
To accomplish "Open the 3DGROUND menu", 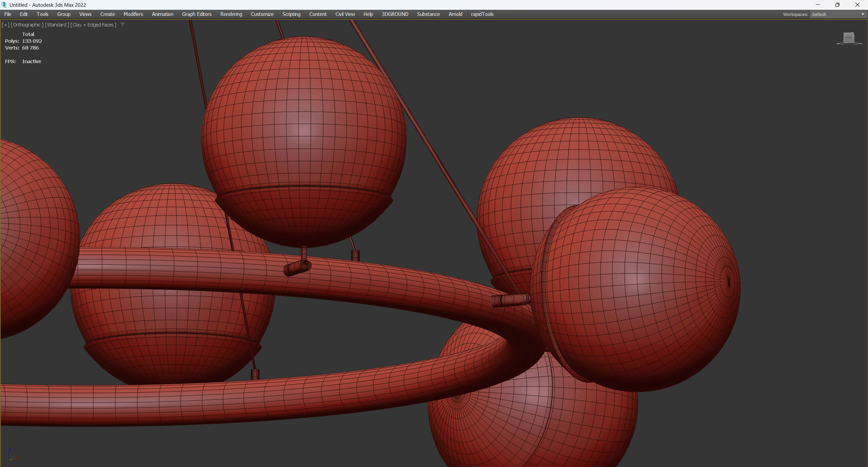I will (395, 14).
